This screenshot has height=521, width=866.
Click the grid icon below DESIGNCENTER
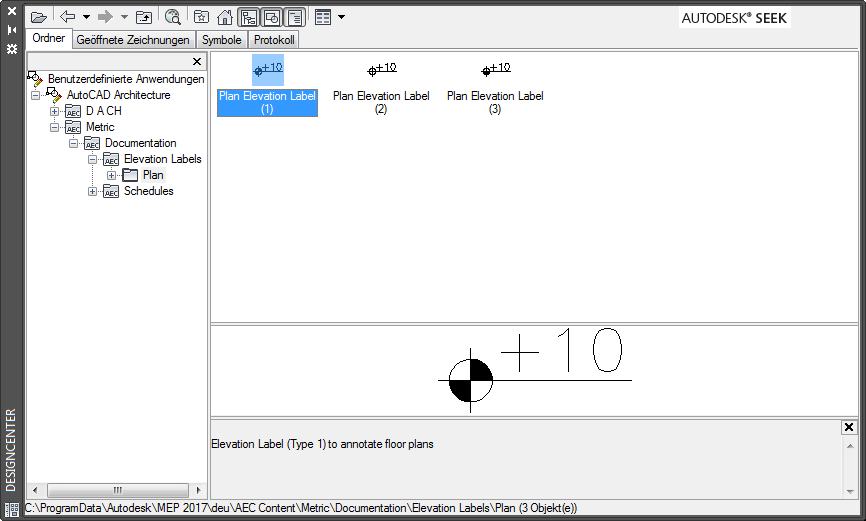pos(12,509)
